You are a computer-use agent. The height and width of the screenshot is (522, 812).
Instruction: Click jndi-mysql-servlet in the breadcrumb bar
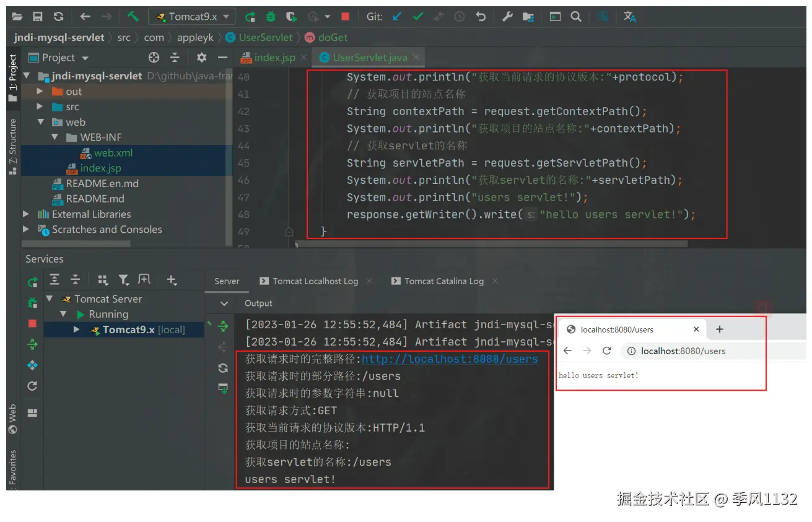tap(59, 37)
